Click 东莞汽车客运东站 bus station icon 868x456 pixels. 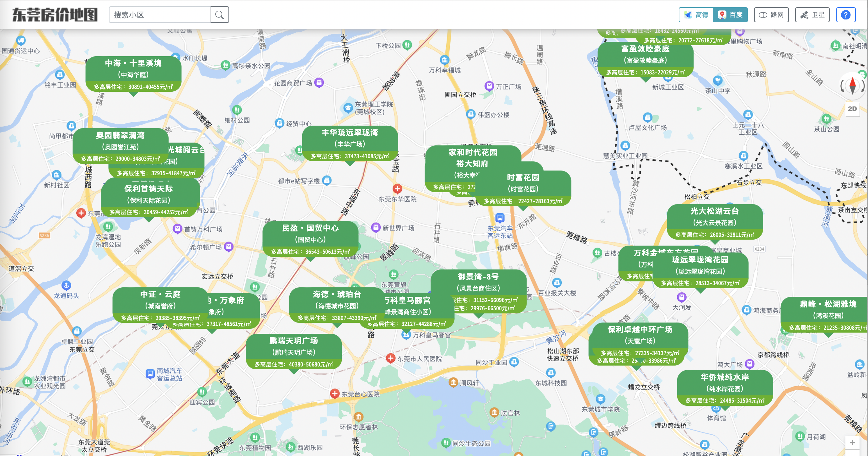500,218
